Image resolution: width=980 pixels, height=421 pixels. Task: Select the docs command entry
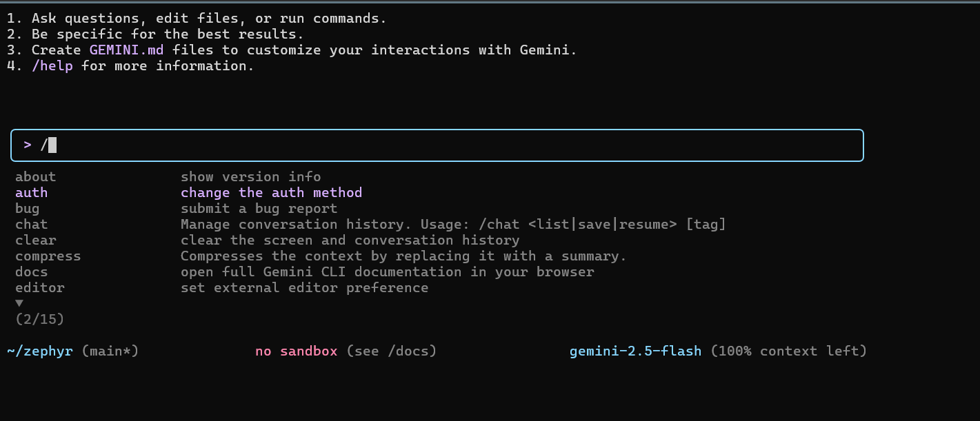[32, 272]
